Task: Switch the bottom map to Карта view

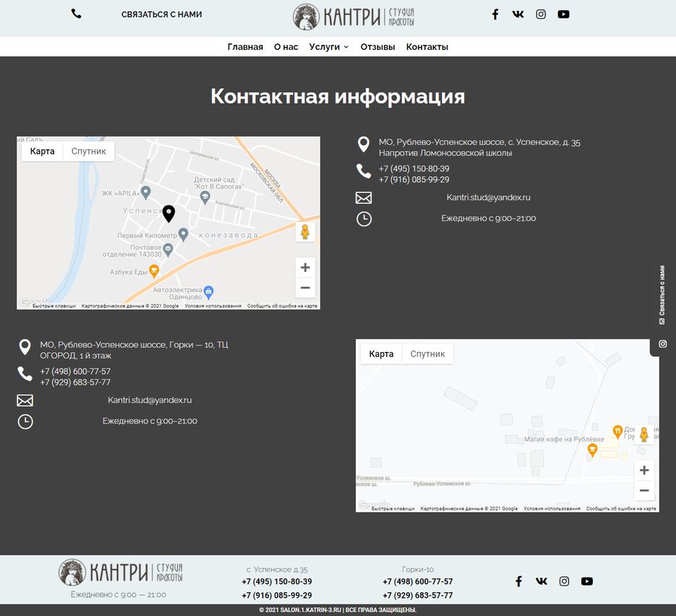Action: [381, 354]
